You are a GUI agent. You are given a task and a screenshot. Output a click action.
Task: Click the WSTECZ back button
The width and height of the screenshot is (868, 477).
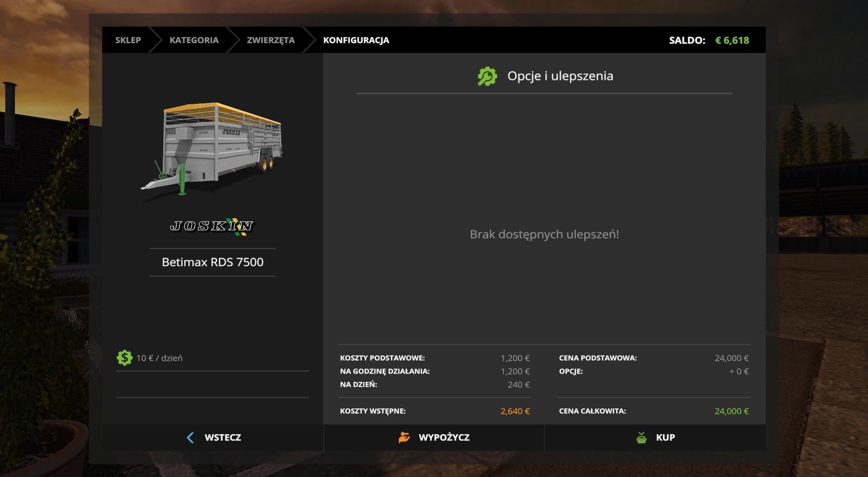[212, 437]
